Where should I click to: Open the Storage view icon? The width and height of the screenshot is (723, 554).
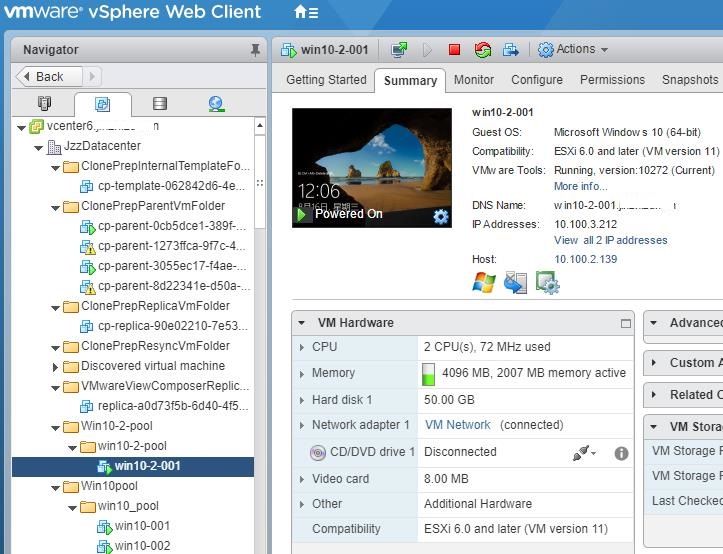coord(160,103)
